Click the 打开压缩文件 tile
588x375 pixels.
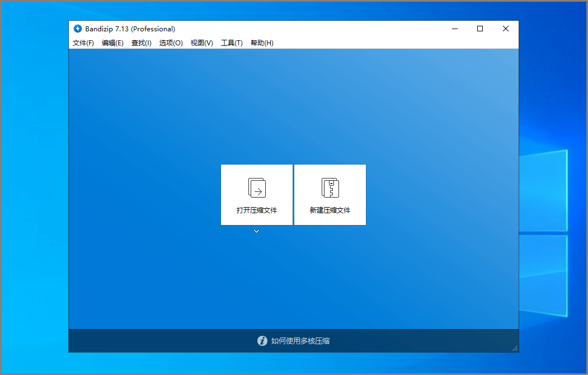pos(256,195)
